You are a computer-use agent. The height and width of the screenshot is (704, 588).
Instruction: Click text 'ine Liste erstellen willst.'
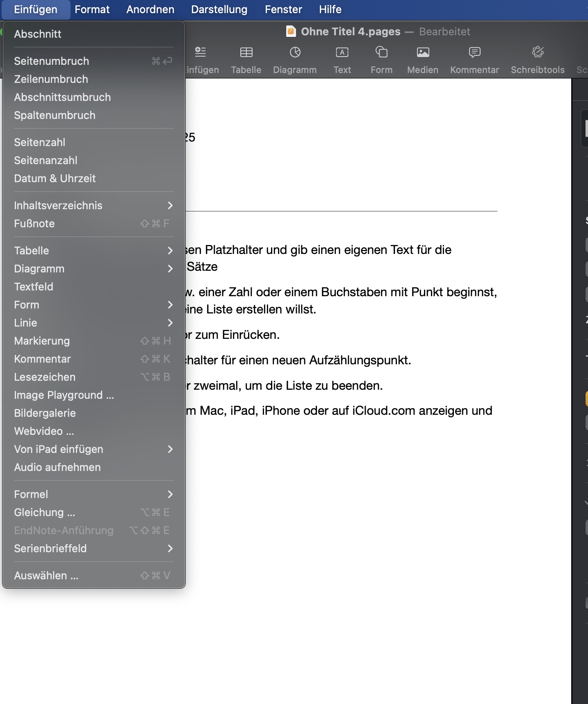click(x=251, y=309)
